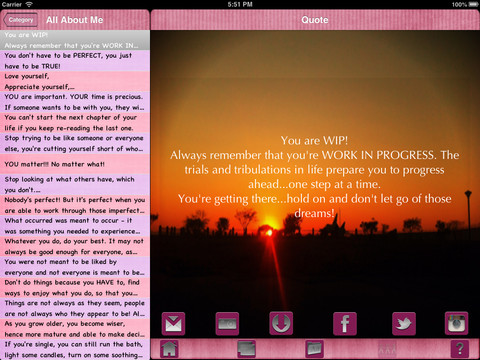Viewport: 480px width, 360px height.
Task: Open the stacked photos icon in bottom bar
Action: click(x=247, y=349)
